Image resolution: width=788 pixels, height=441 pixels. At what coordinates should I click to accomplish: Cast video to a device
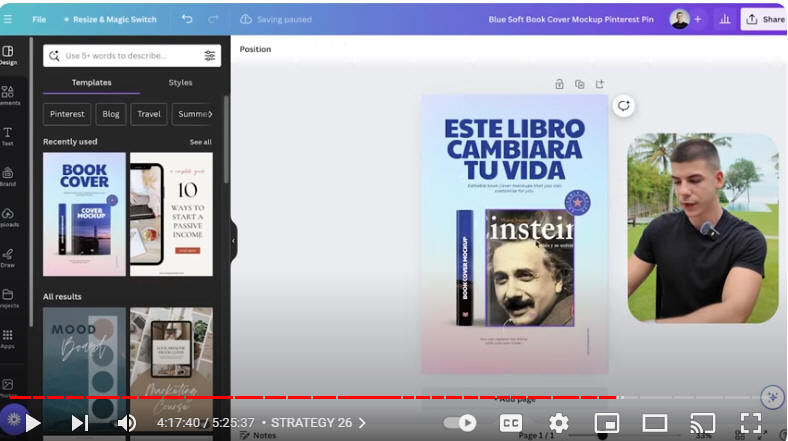click(702, 423)
